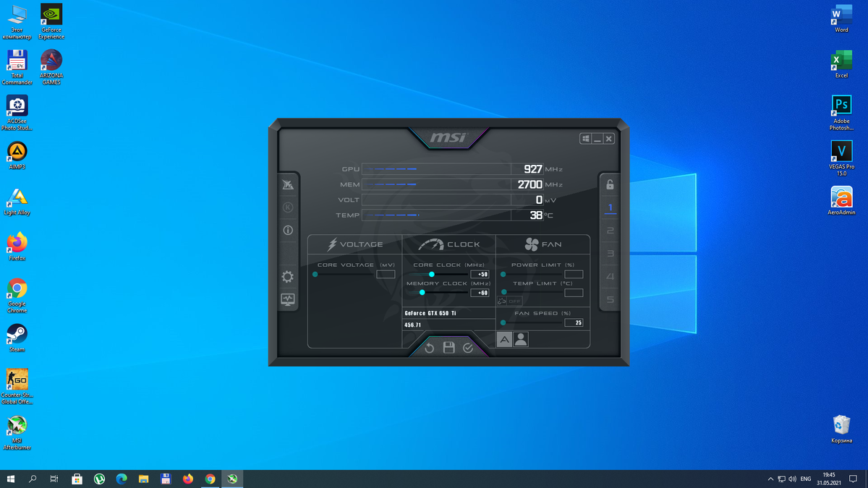This screenshot has height=488, width=868.
Task: Select profile slot 2
Action: click(610, 231)
